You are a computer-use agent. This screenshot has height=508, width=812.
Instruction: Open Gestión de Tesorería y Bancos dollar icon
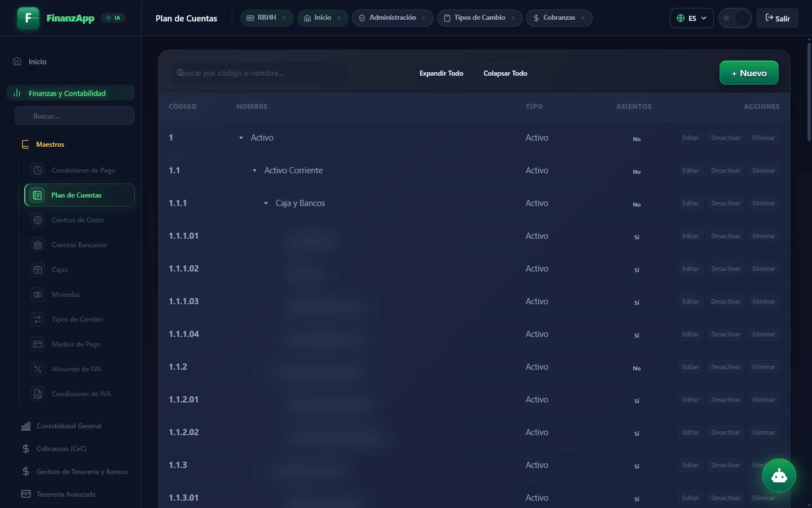click(26, 471)
